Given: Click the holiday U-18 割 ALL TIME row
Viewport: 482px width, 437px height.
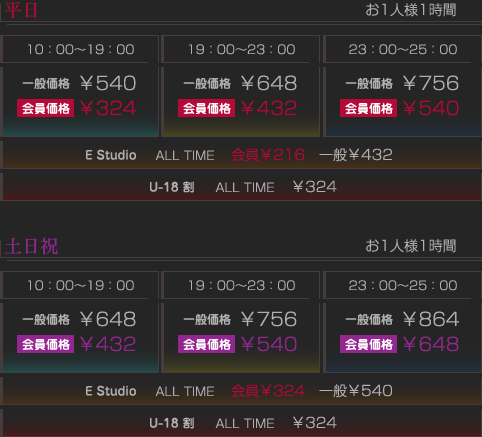Looking at the screenshot, I should tap(241, 423).
